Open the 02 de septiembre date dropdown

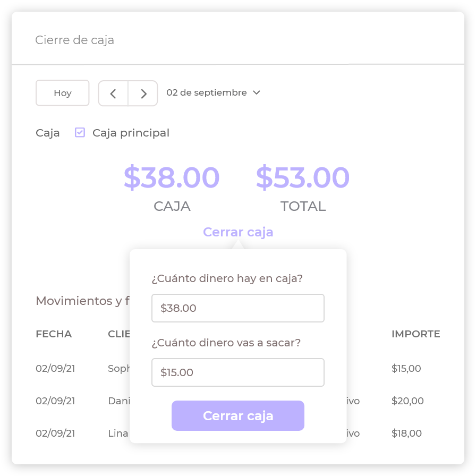coord(207,93)
